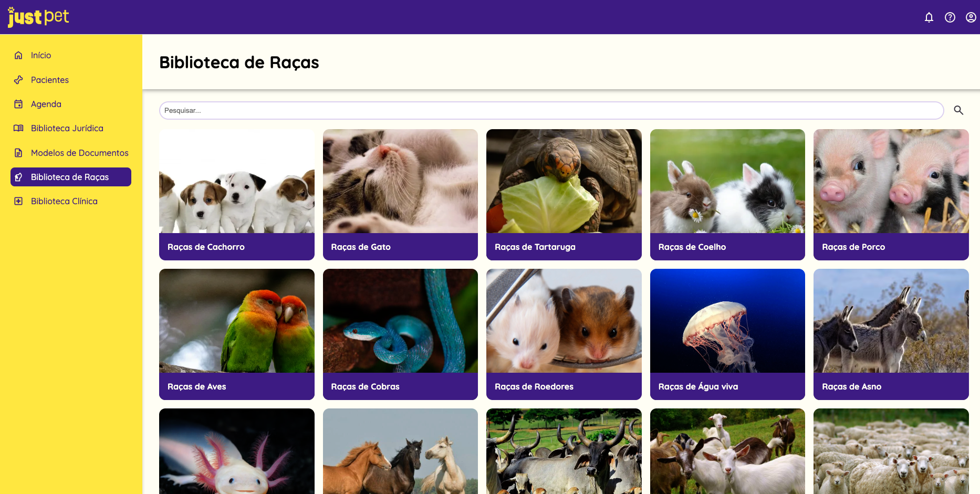Click the Biblioteca Clínica plus icon
The width and height of the screenshot is (980, 494).
[x=18, y=201]
